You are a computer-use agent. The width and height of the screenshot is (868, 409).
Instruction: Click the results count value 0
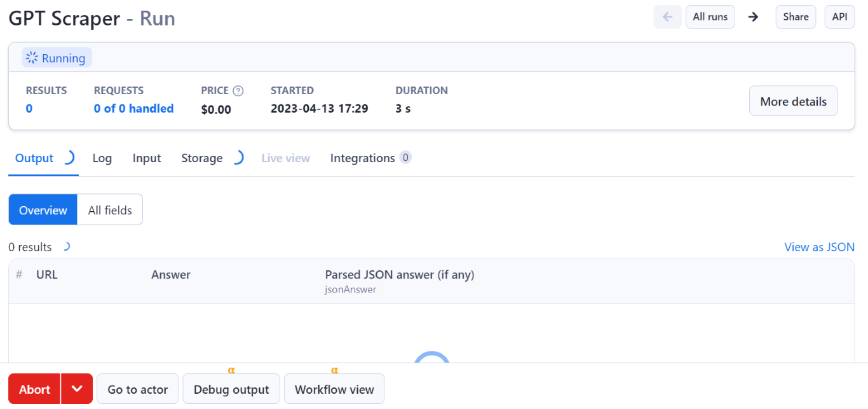pyautogui.click(x=29, y=109)
